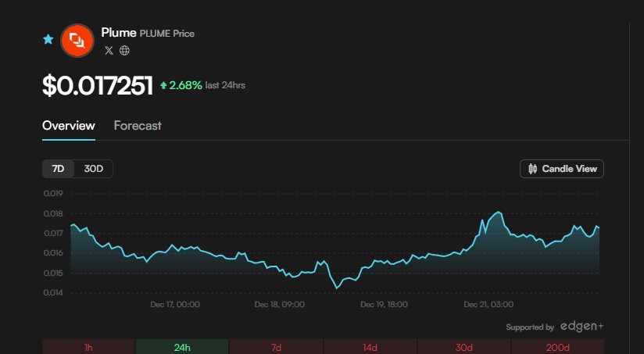Click the candlestick icon in Candle View
Image resolution: width=644 pixels, height=354 pixels.
(x=533, y=169)
